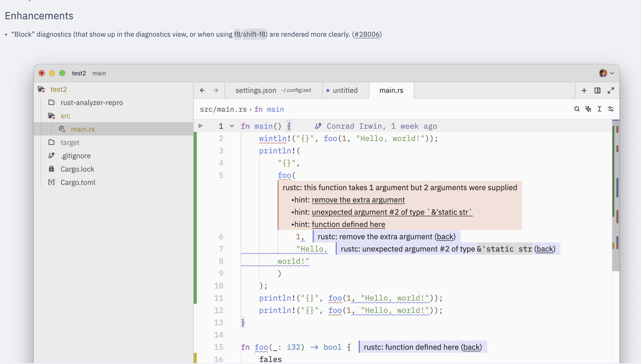Click the editor's vertical scrollbar thumb

(x=616, y=195)
